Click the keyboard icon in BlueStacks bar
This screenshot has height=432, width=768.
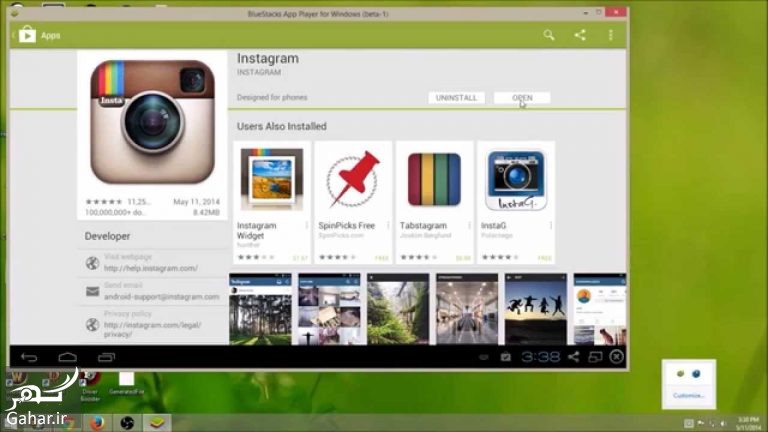(x=483, y=357)
